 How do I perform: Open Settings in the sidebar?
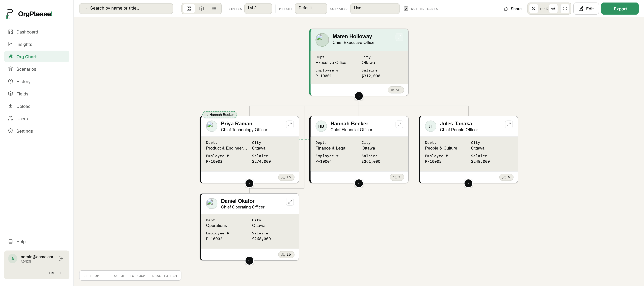37,131
